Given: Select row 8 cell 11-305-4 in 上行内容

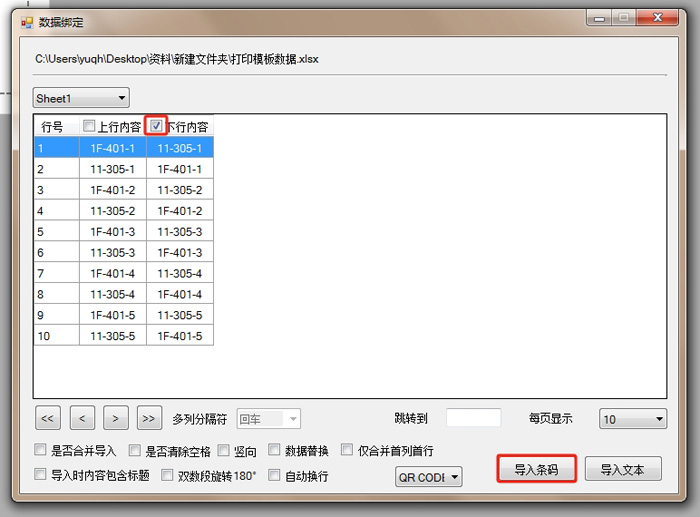Looking at the screenshot, I should [x=113, y=294].
